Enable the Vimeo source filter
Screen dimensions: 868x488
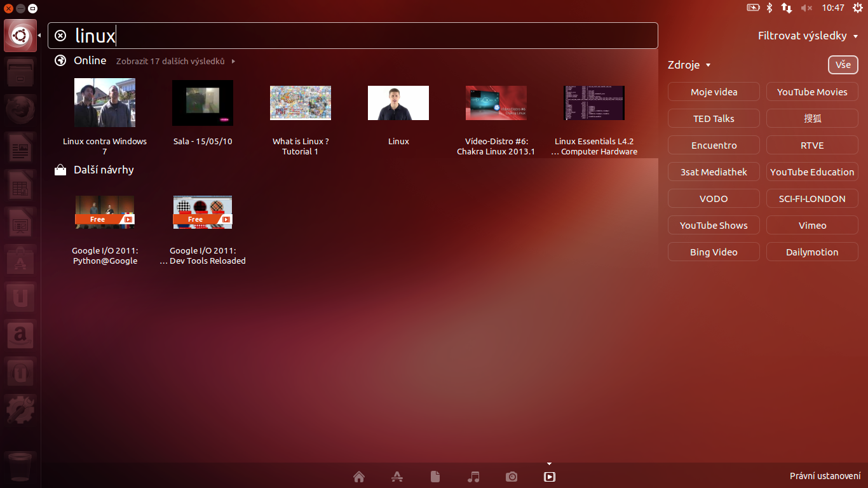(811, 225)
